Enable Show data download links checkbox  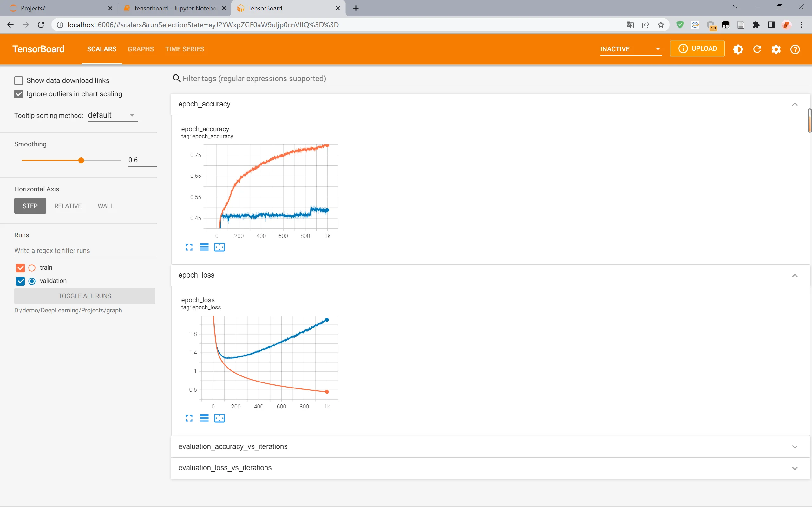point(19,81)
